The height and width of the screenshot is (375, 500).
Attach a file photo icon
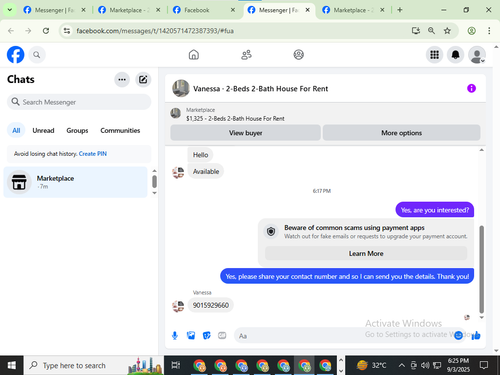[x=191, y=335]
